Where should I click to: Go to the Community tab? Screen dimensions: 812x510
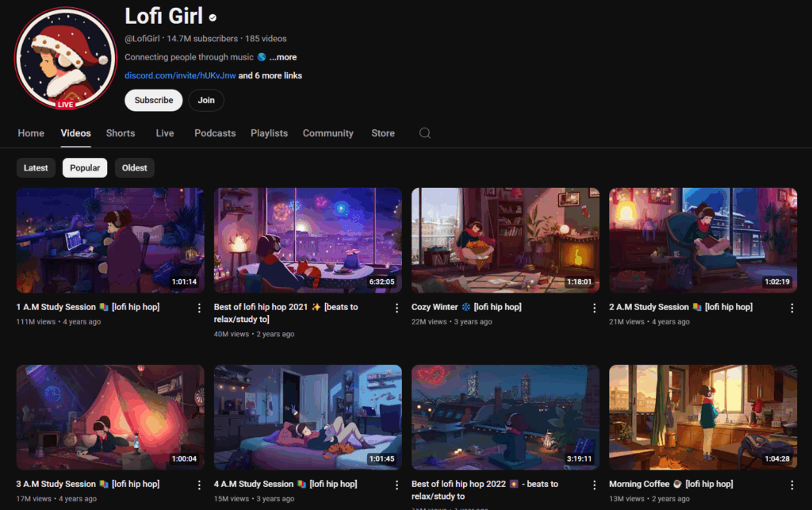[327, 133]
